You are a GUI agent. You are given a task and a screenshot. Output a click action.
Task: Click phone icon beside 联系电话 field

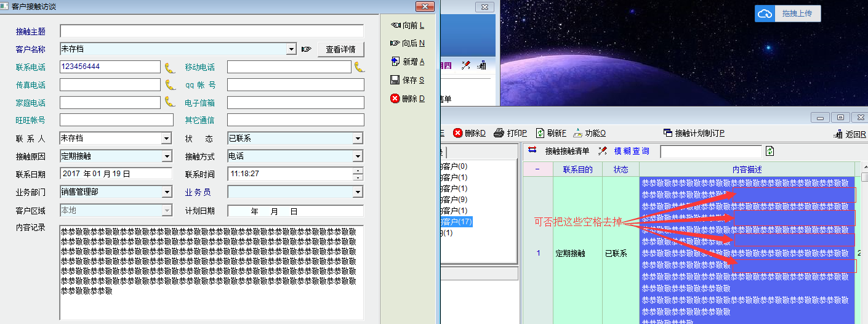coord(170,67)
